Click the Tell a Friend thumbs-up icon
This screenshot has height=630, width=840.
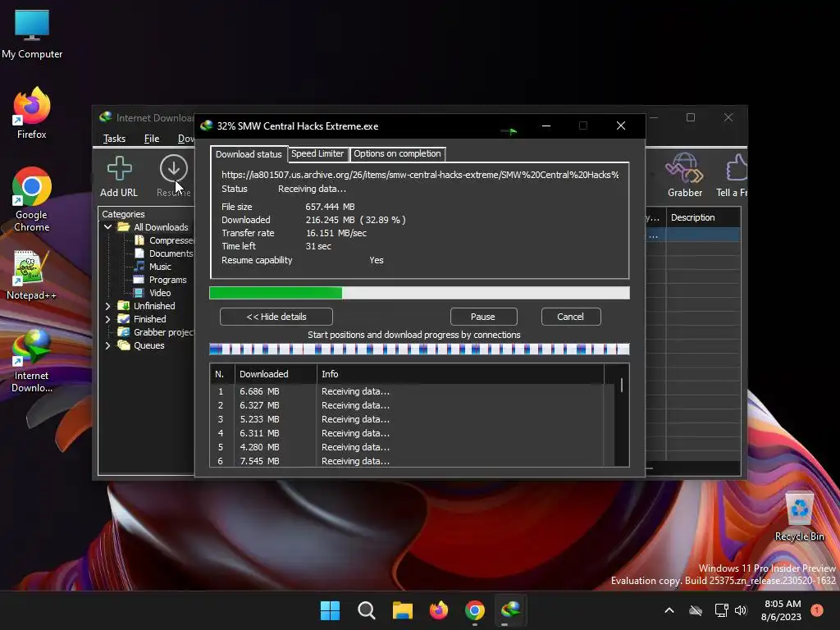pos(733,176)
